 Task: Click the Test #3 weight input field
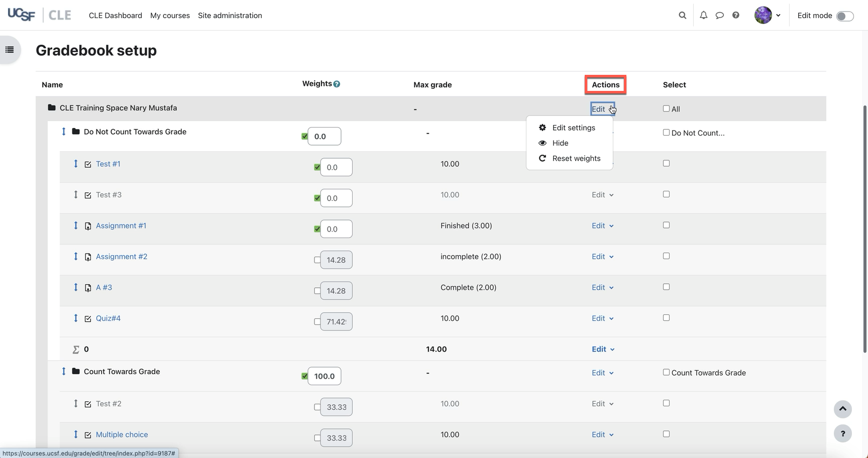[x=336, y=198]
